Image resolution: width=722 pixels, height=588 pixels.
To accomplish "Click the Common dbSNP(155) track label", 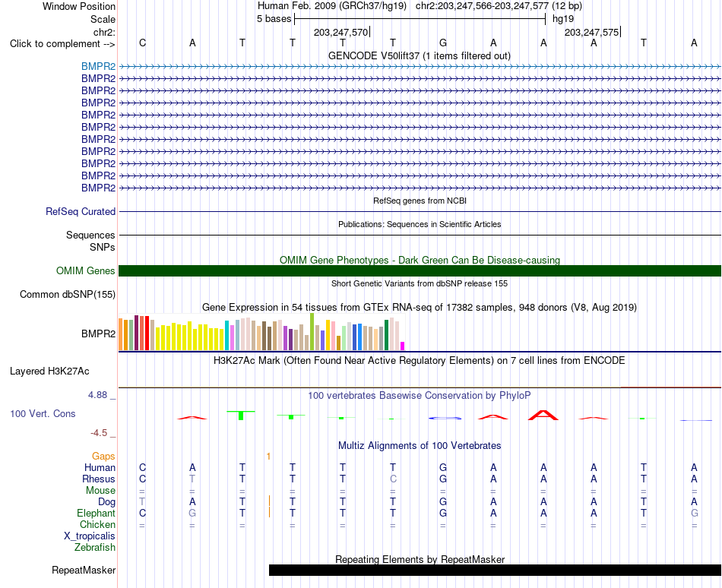I will pyautogui.click(x=67, y=295).
